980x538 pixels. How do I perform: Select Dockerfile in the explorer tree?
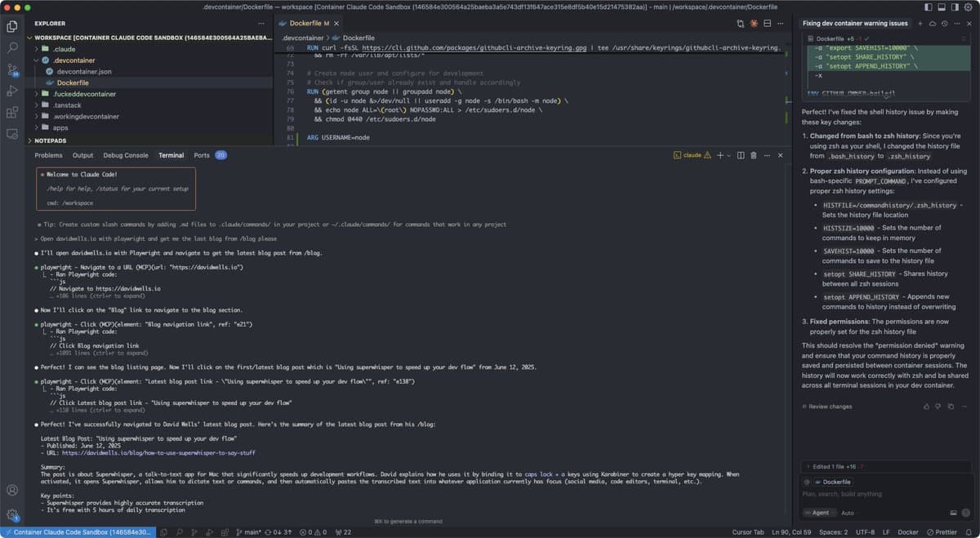[149, 82]
